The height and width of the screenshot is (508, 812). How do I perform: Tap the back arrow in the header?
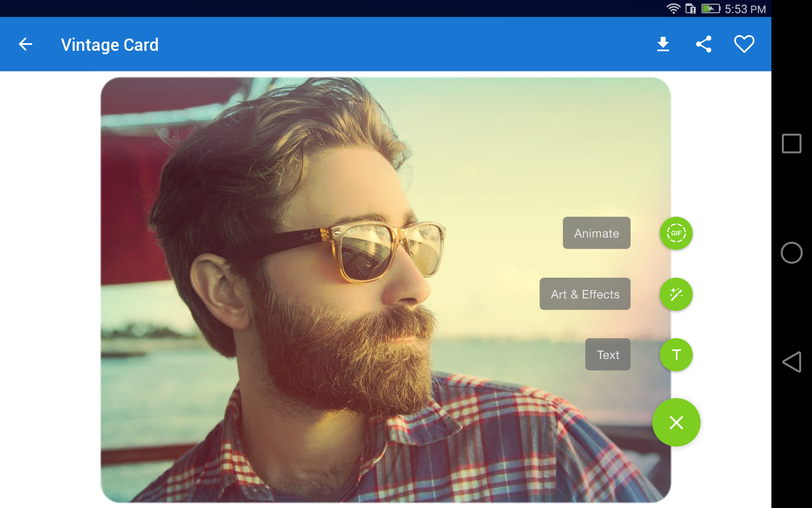click(x=25, y=44)
